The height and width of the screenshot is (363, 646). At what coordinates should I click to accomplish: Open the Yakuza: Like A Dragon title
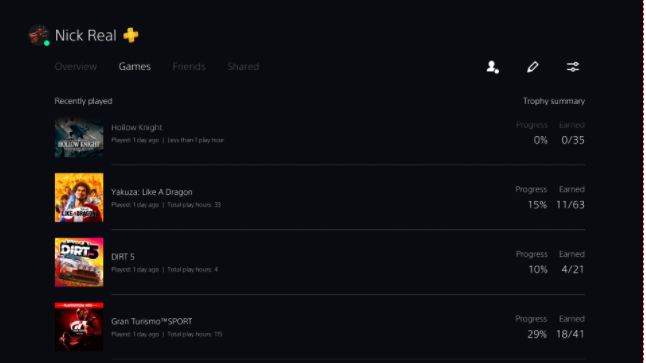pos(152,192)
